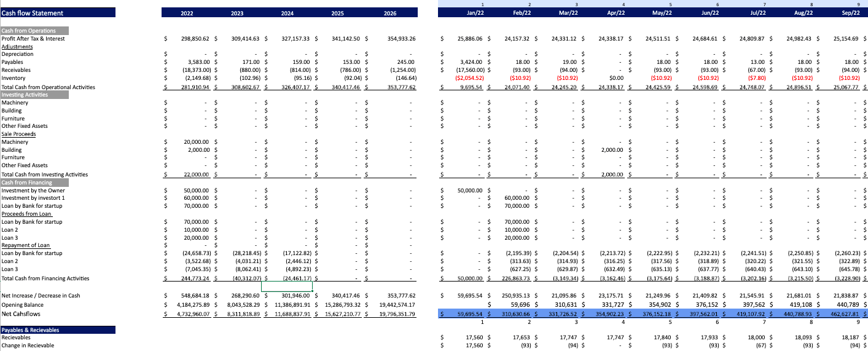Click Feb/22 Investment by investor 1 60,000.00

(517, 198)
